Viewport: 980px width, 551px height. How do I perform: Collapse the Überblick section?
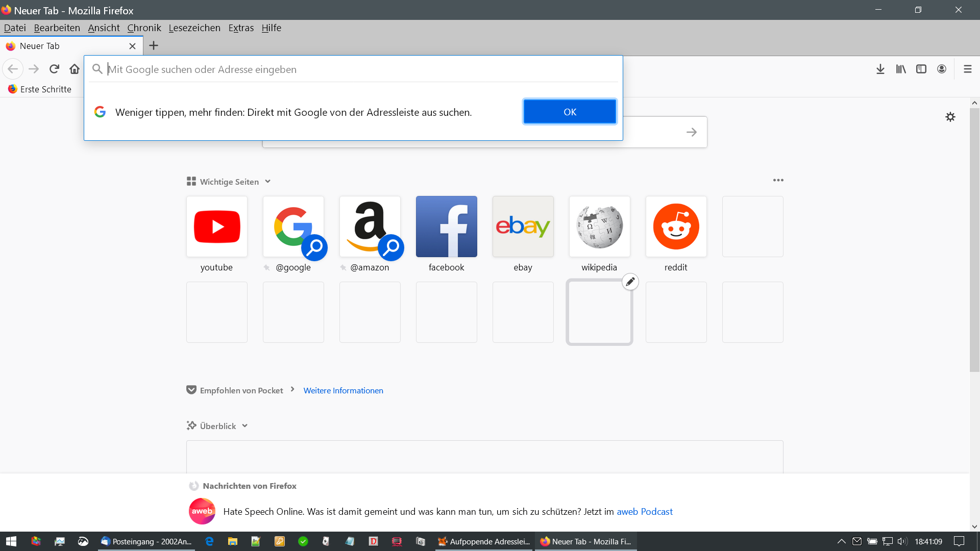(x=244, y=426)
